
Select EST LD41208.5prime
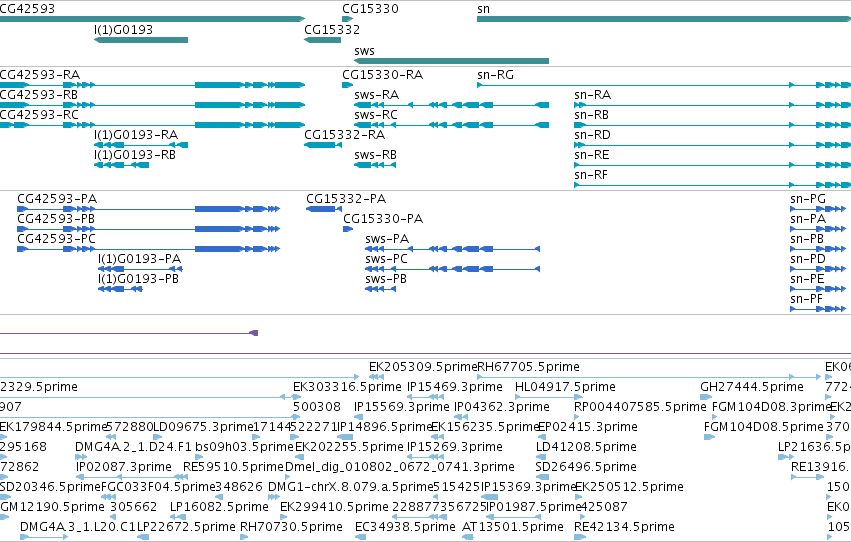point(586,447)
